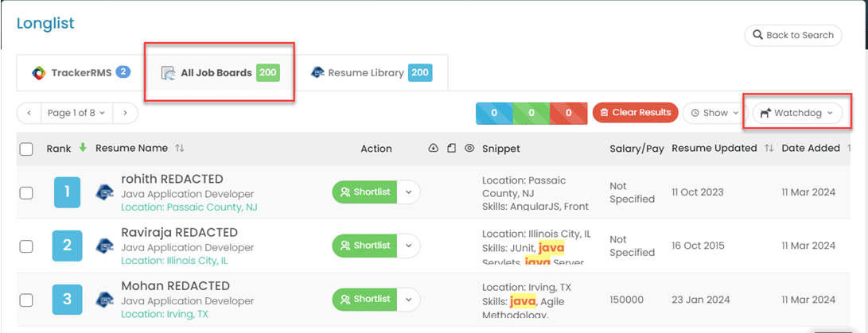Click the notes icon in header row

tap(451, 149)
